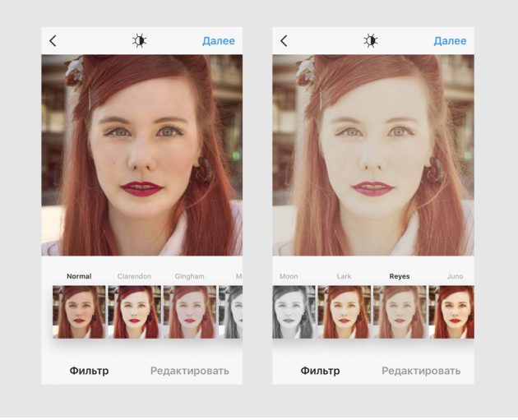Tap the back arrow in the left screen
Image resolution: width=518 pixels, height=420 pixels.
(53, 41)
